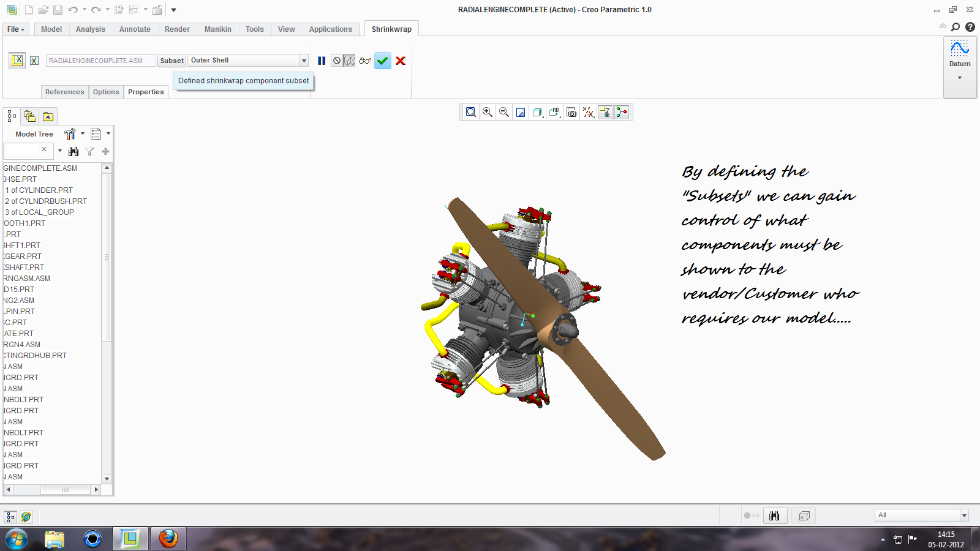The width and height of the screenshot is (980, 551).
Task: Select 3 of LOCAL_GROUP tree item
Action: coord(39,212)
